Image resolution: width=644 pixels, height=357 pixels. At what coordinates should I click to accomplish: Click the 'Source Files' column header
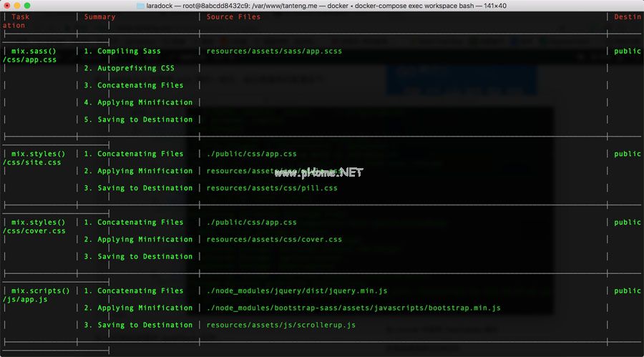(233, 16)
